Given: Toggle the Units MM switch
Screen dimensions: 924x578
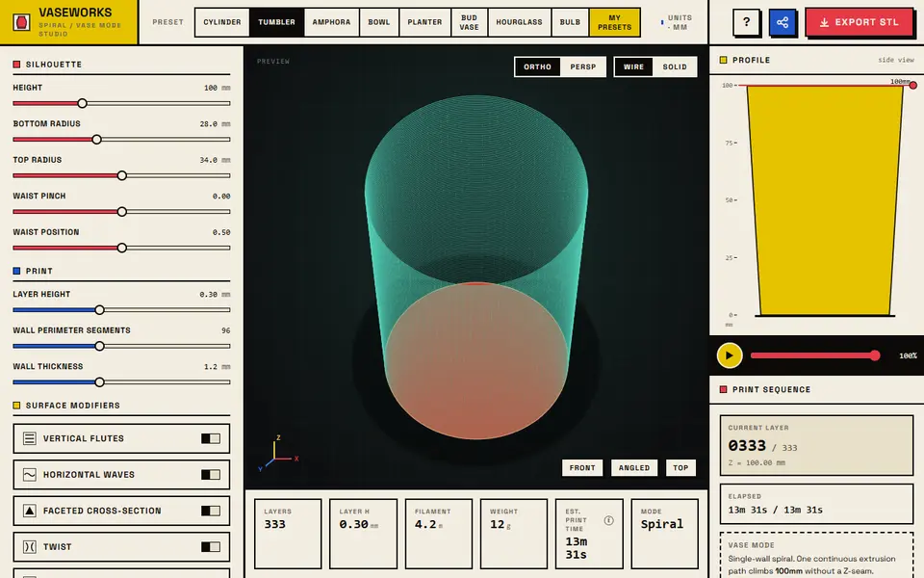Looking at the screenshot, I should 676,22.
